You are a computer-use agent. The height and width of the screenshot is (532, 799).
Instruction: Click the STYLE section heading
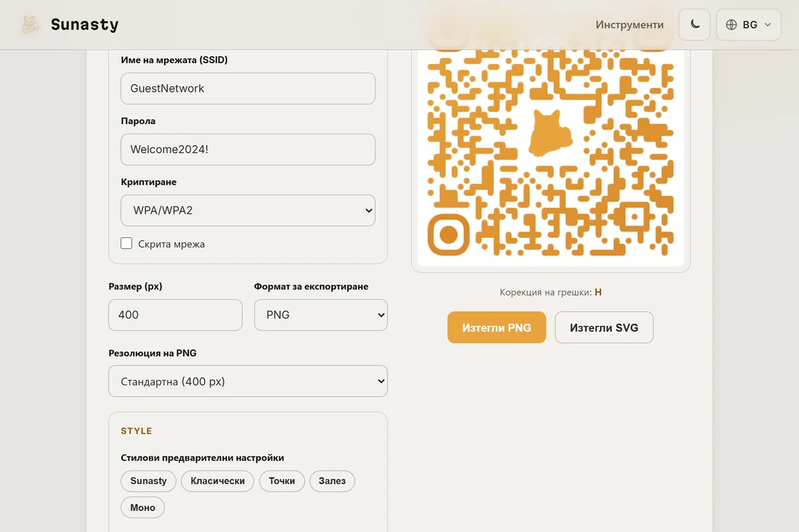coord(136,431)
